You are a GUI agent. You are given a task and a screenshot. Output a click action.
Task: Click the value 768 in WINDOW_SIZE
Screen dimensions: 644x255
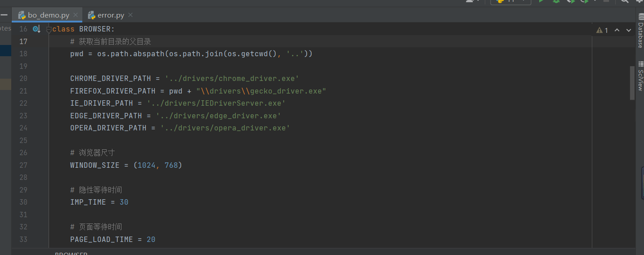tap(171, 166)
